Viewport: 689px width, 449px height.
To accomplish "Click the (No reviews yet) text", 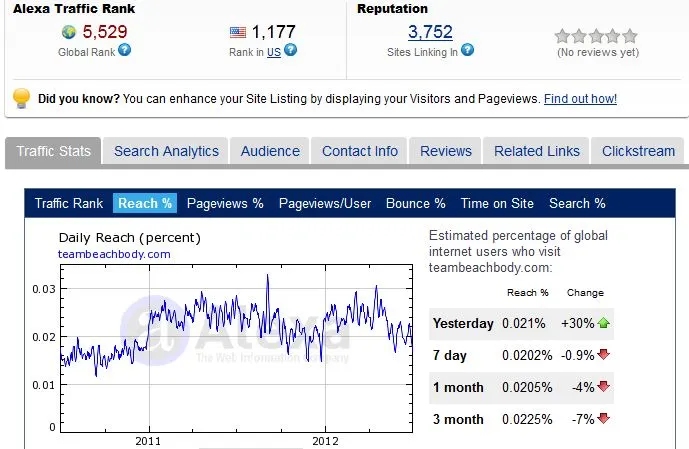I will pos(598,52).
